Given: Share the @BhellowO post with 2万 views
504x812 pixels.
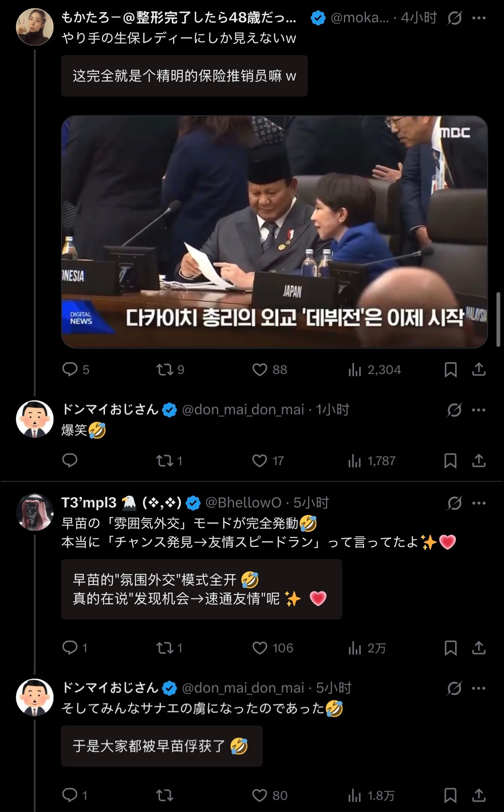Looking at the screenshot, I should pyautogui.click(x=479, y=648).
